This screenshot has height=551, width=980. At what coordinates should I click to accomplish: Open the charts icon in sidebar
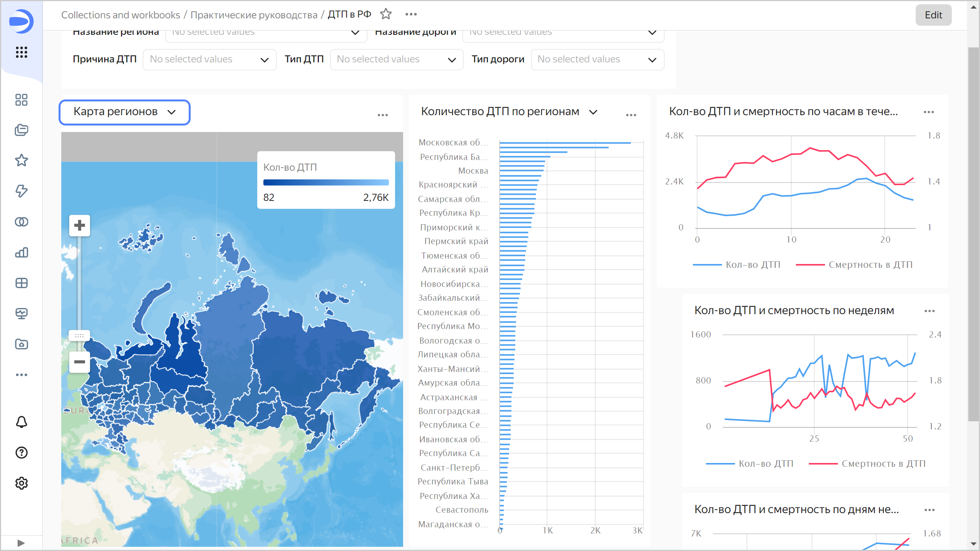21,253
